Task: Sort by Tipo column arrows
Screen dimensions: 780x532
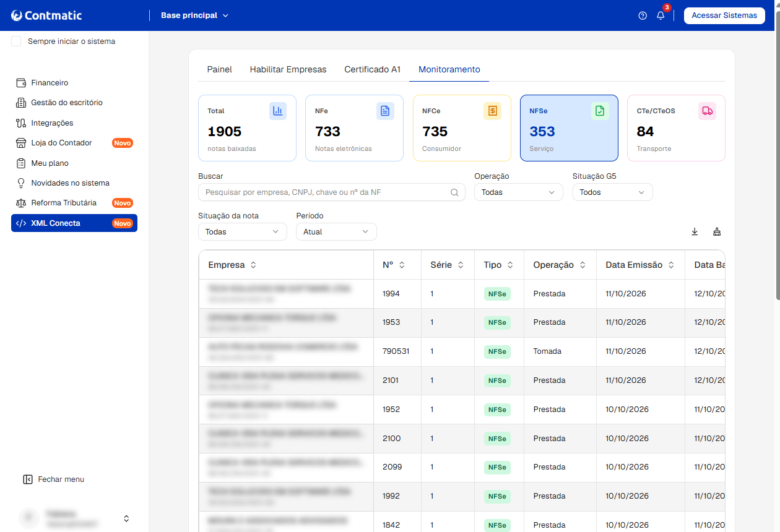Action: coord(510,265)
